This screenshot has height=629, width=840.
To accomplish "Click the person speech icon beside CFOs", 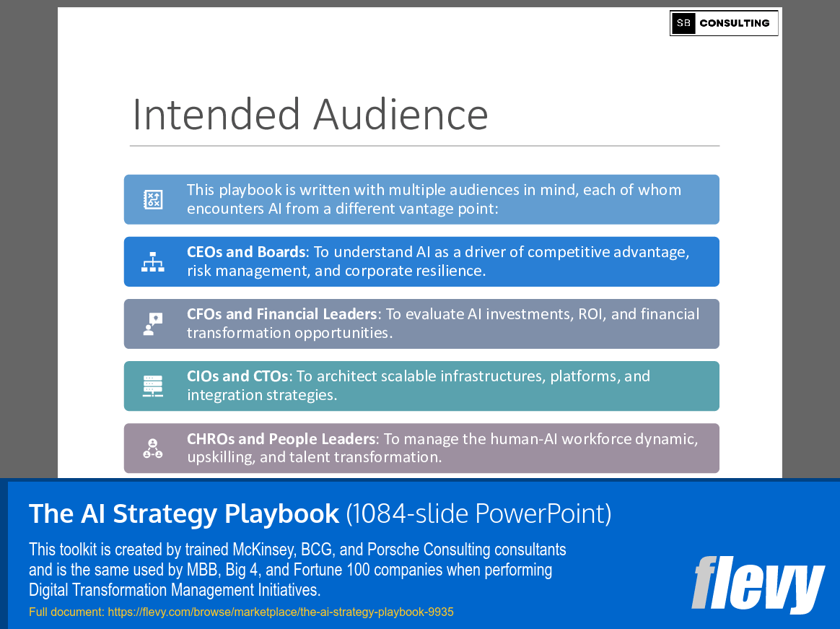I will coord(153,324).
